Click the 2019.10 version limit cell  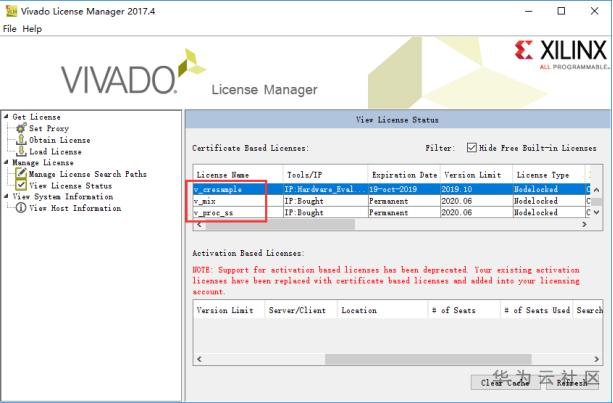(x=477, y=189)
